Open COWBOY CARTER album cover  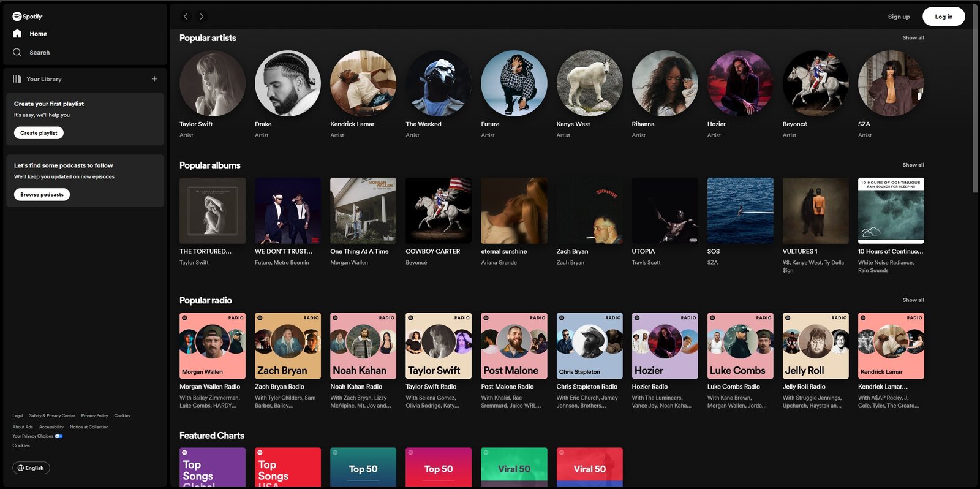pos(439,211)
